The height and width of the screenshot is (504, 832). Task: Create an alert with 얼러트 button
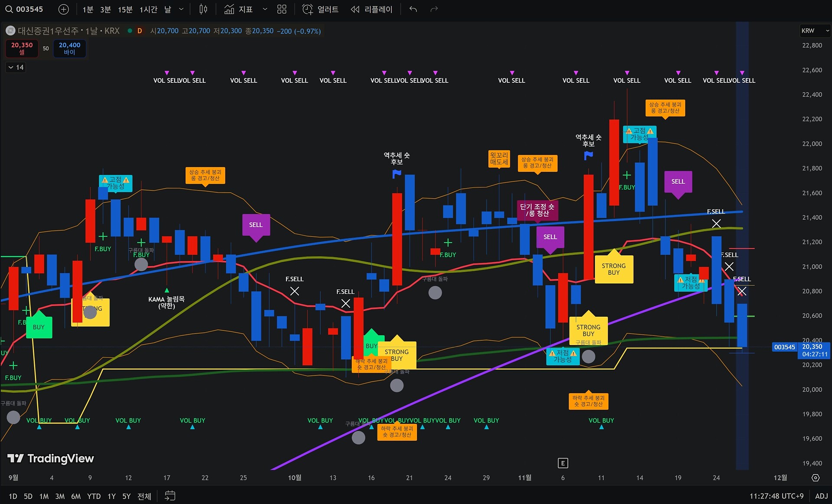tap(320, 9)
